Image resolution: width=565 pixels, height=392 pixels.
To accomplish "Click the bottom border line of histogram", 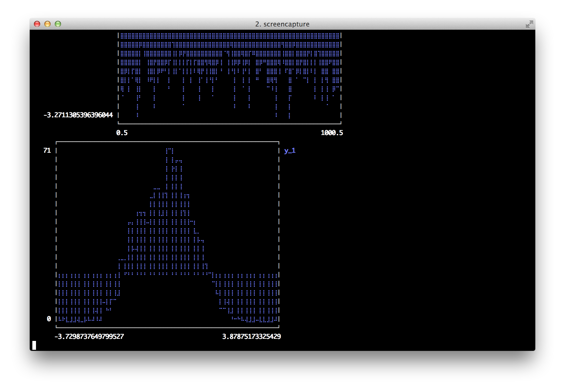I will click(x=167, y=327).
